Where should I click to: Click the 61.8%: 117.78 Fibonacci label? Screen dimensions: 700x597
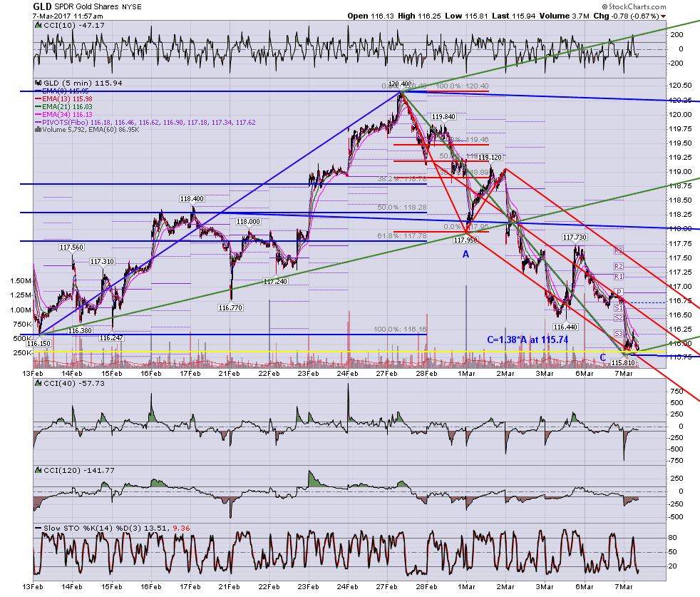click(x=402, y=236)
